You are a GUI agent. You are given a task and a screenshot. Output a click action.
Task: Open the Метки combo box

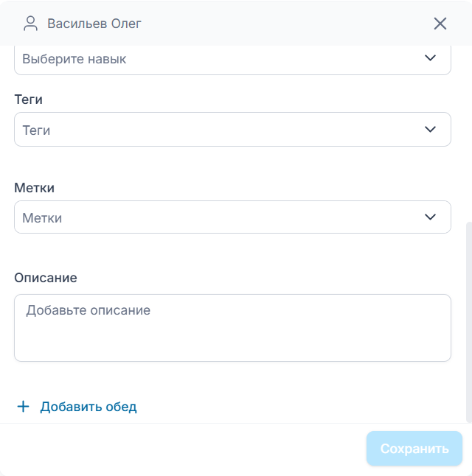click(221, 217)
